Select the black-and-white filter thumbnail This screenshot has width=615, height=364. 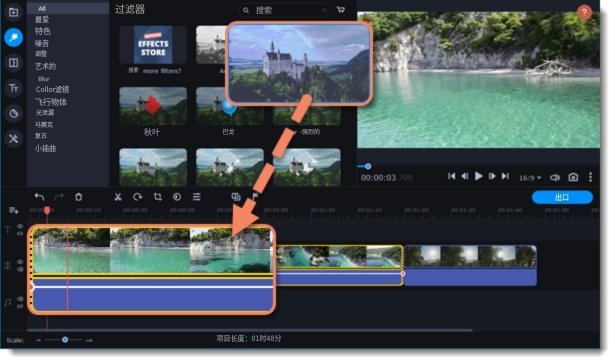[x=211, y=45]
